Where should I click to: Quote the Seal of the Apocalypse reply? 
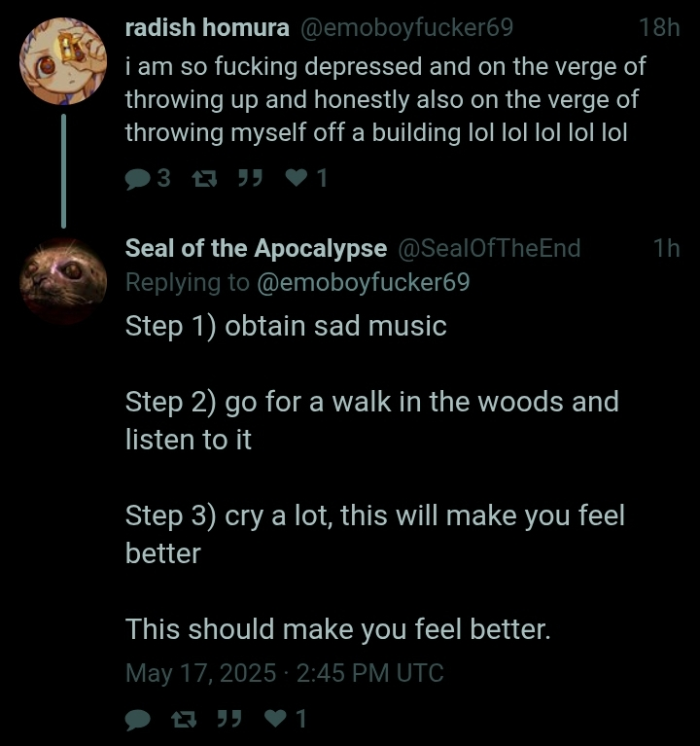[229, 719]
